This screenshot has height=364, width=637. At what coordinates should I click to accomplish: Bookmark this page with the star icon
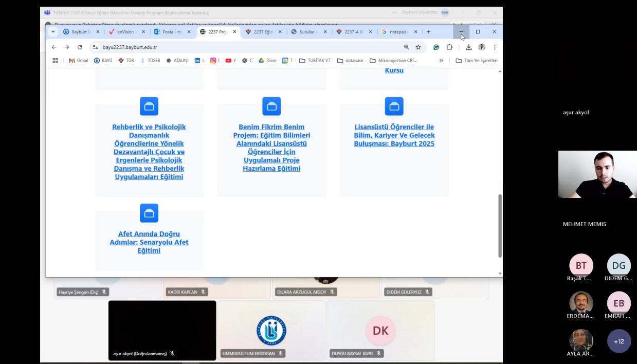point(418,47)
